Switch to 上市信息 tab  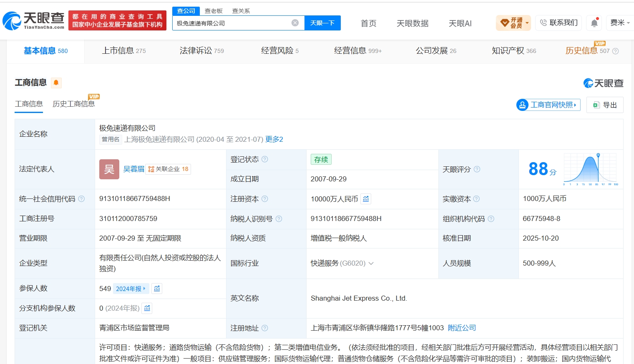pos(124,51)
